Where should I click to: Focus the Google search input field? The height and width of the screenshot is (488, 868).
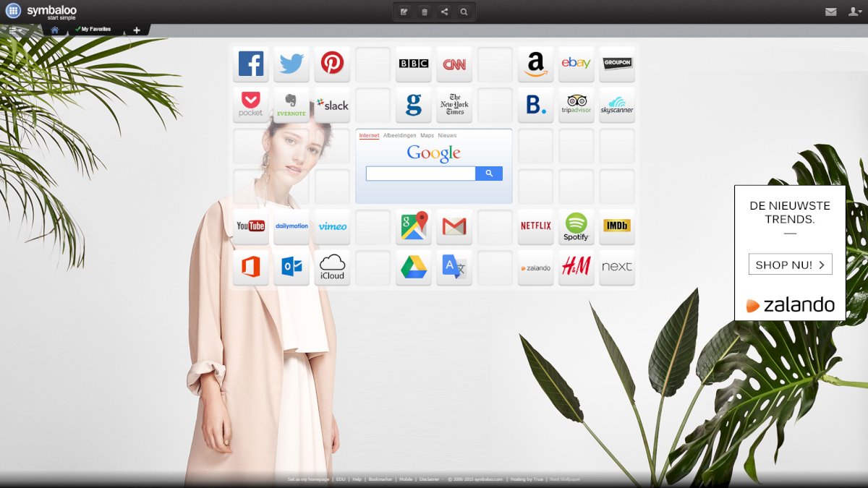420,174
